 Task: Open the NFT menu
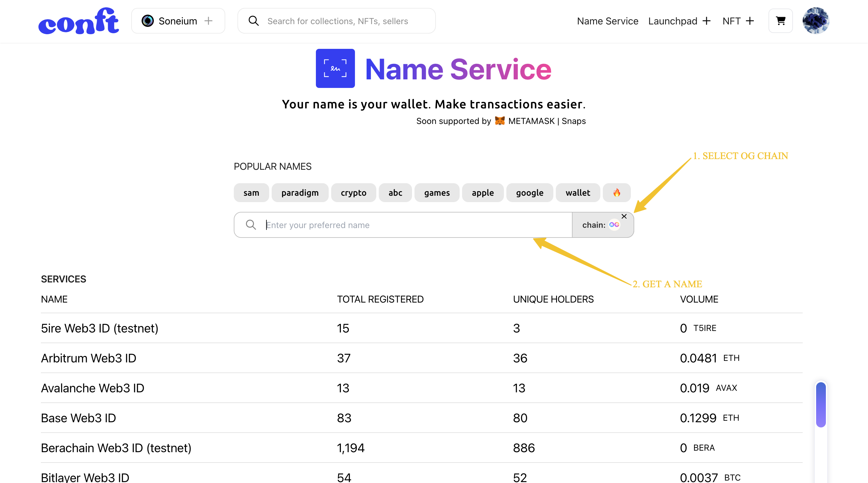point(738,21)
